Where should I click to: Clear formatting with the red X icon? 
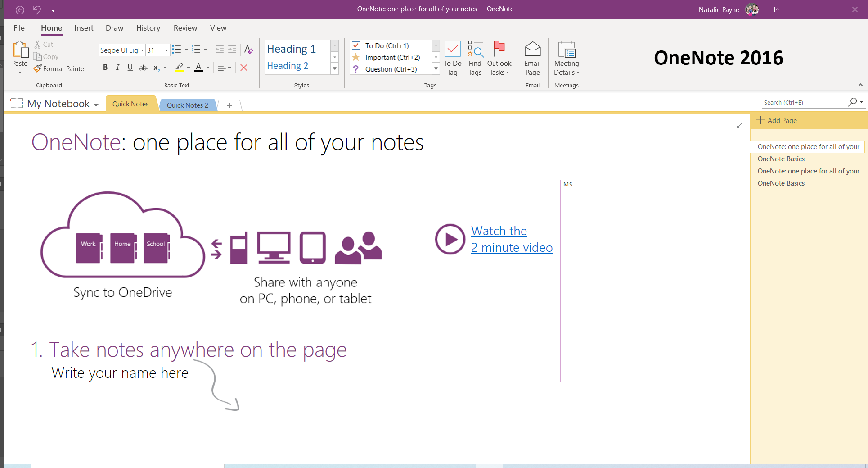pyautogui.click(x=244, y=68)
